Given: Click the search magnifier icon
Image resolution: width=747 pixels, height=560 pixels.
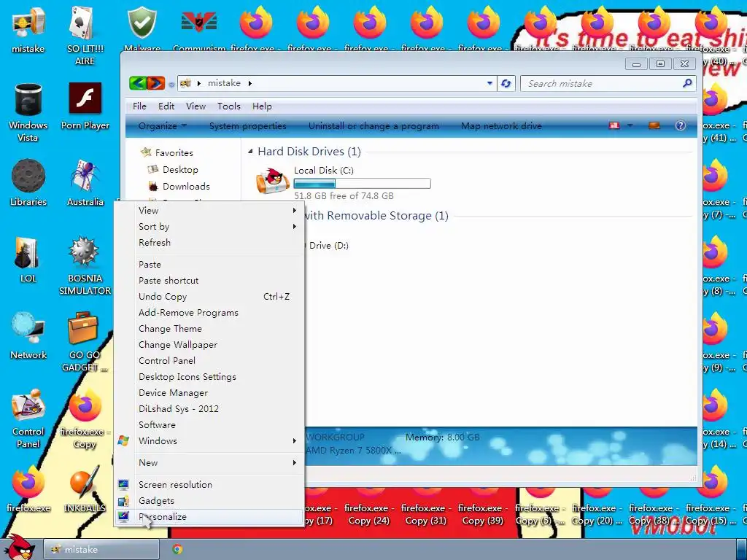Looking at the screenshot, I should pyautogui.click(x=687, y=83).
